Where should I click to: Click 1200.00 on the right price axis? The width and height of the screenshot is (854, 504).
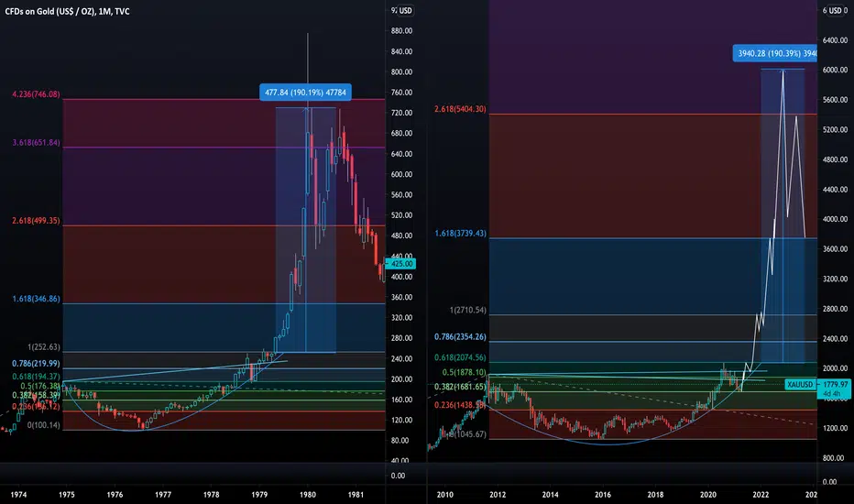pyautogui.click(x=836, y=428)
